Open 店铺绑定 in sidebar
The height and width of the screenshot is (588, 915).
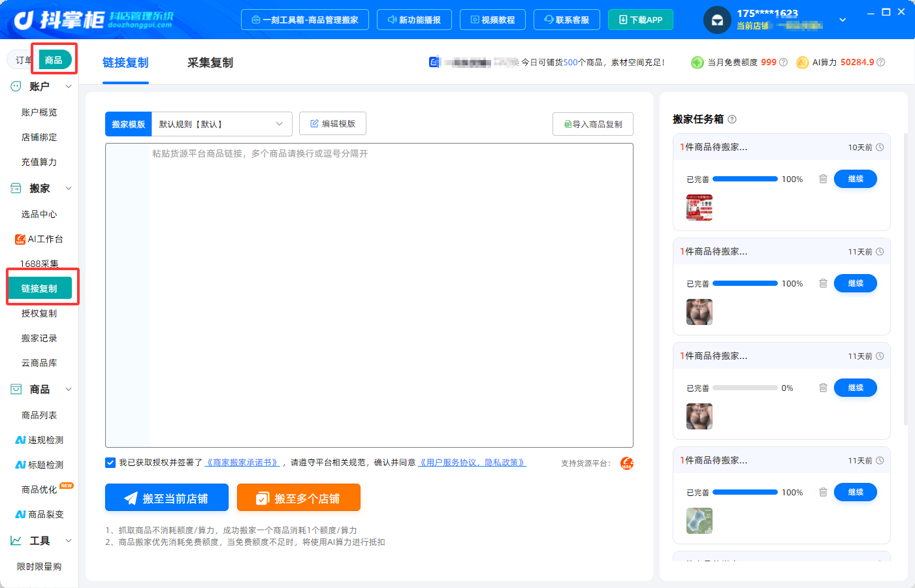[39, 137]
